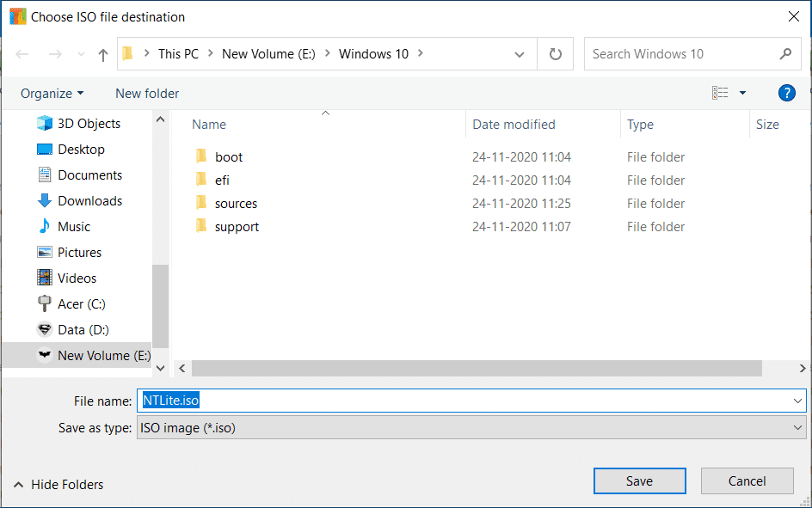Create a New folder
This screenshot has width=812, height=508.
(x=147, y=94)
